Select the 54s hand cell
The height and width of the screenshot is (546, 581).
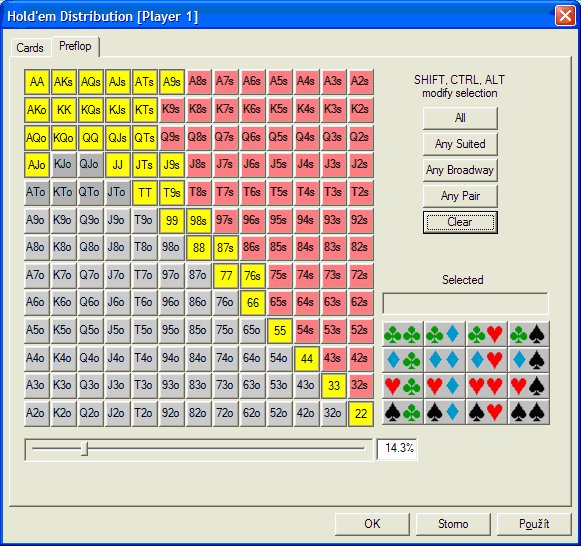[x=307, y=330]
